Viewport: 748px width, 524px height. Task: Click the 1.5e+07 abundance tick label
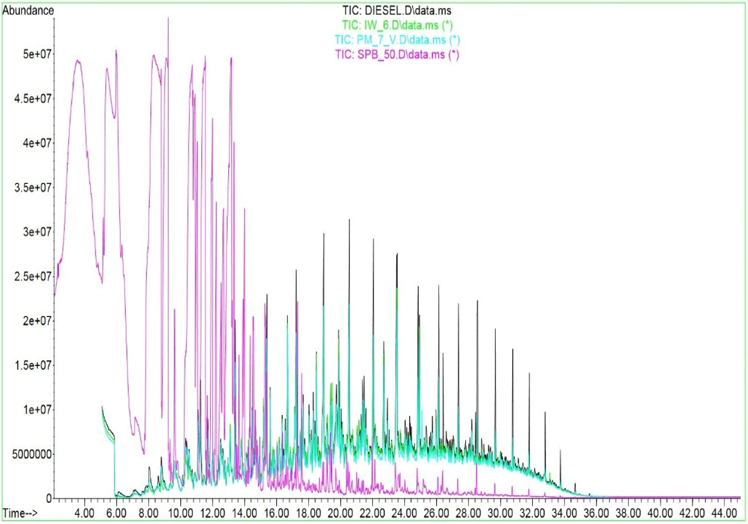tap(33, 365)
